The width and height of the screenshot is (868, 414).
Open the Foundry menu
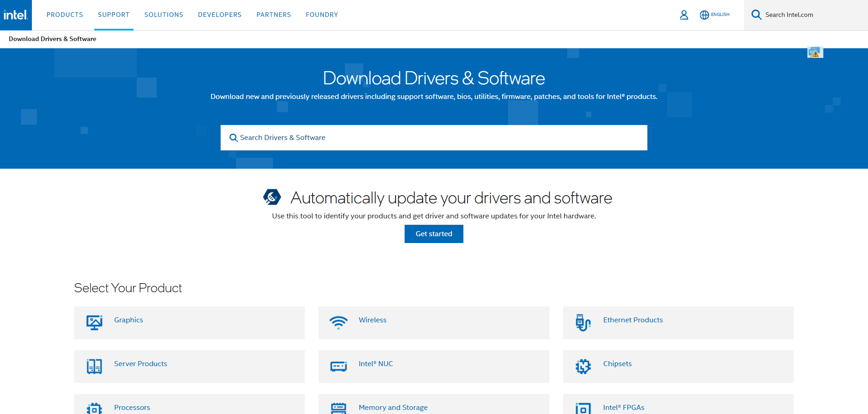coord(322,15)
